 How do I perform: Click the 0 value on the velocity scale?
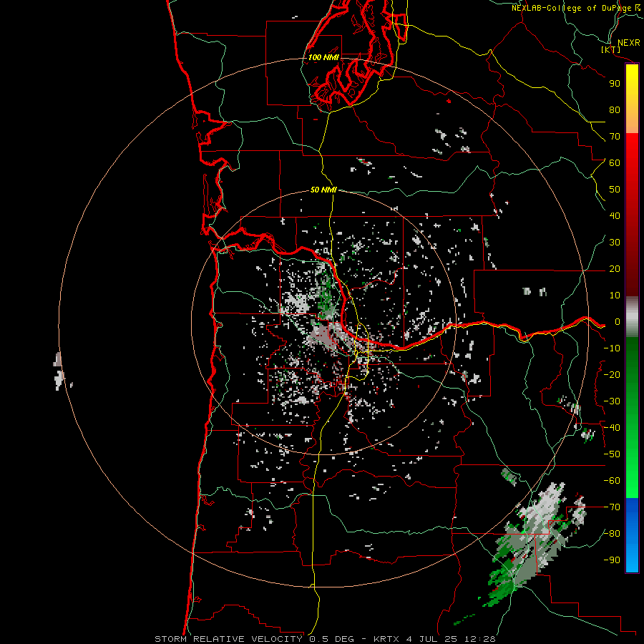(617, 322)
